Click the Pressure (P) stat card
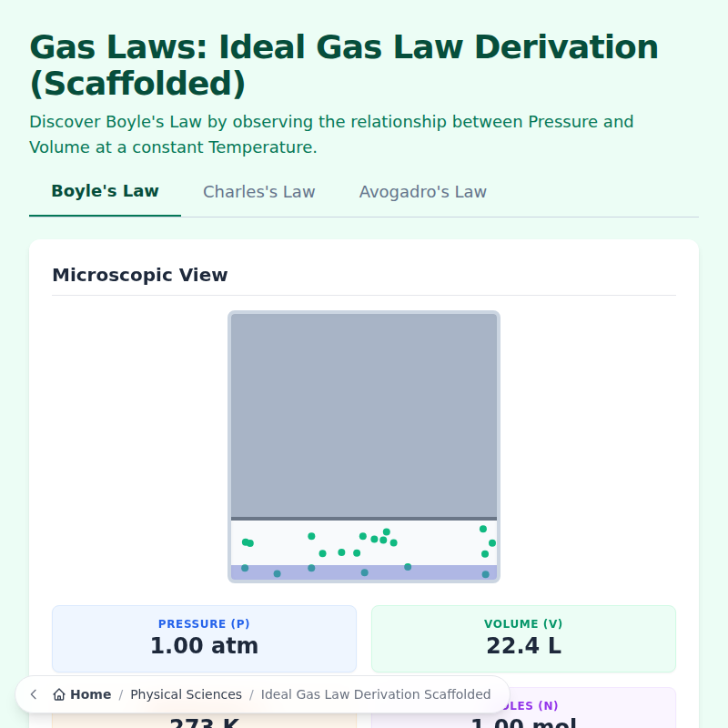Viewport: 728px width, 728px height. (204, 638)
